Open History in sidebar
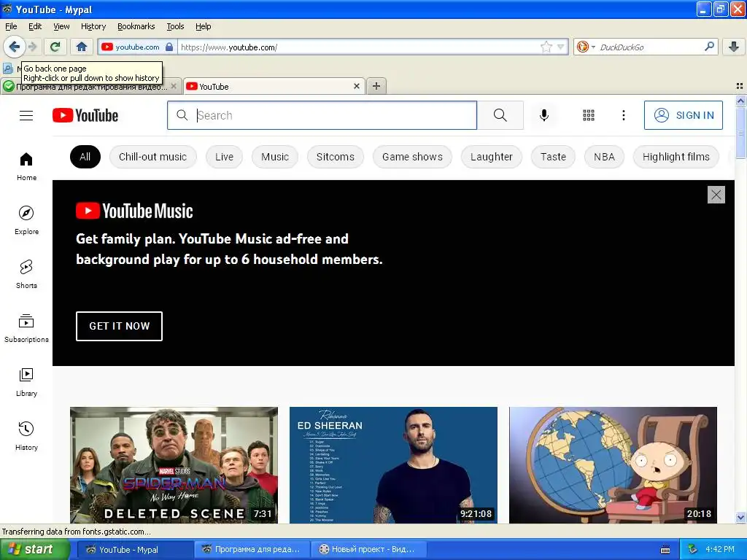Image resolution: width=747 pixels, height=560 pixels. pos(26,436)
